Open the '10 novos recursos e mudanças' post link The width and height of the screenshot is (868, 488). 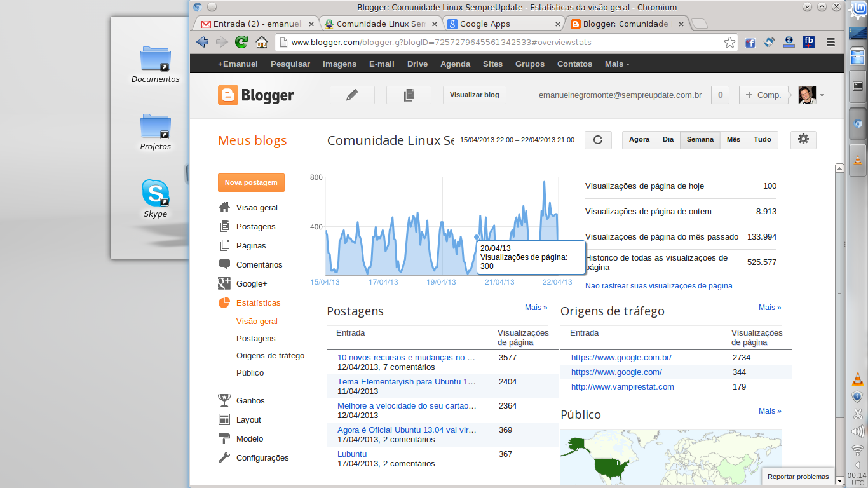407,358
